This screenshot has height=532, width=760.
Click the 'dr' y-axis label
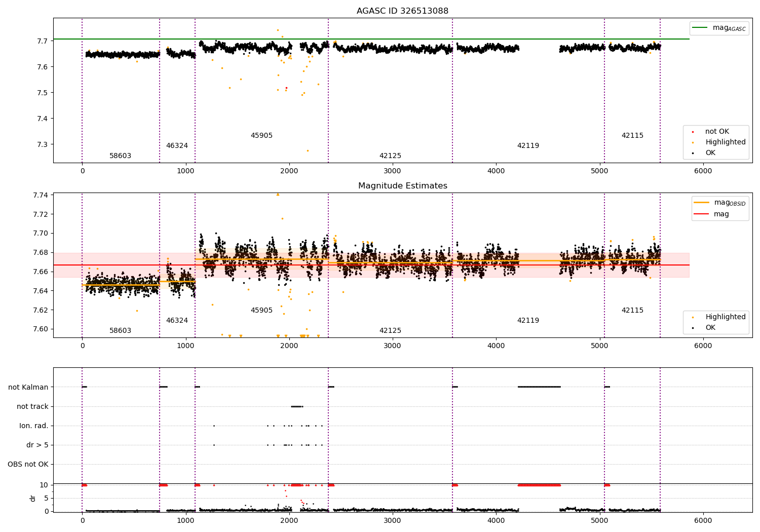(x=33, y=498)
